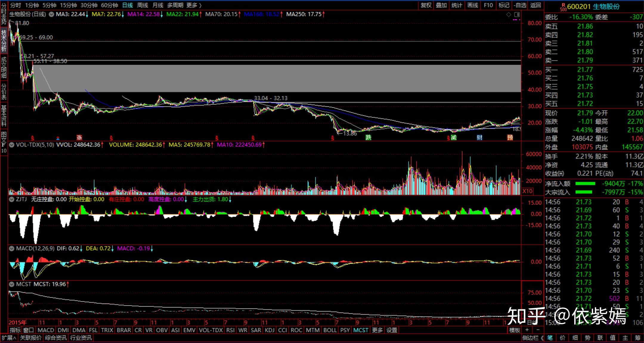
Task: Select the BOLL indicator tab
Action: pos(330,330)
